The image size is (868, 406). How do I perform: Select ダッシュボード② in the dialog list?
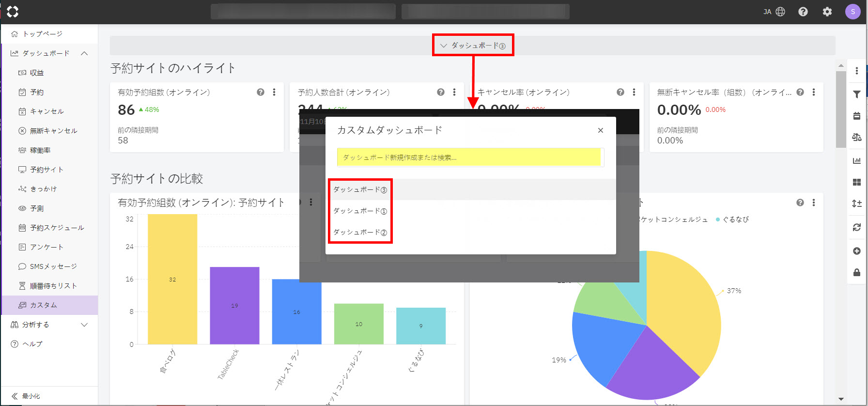tap(470, 232)
